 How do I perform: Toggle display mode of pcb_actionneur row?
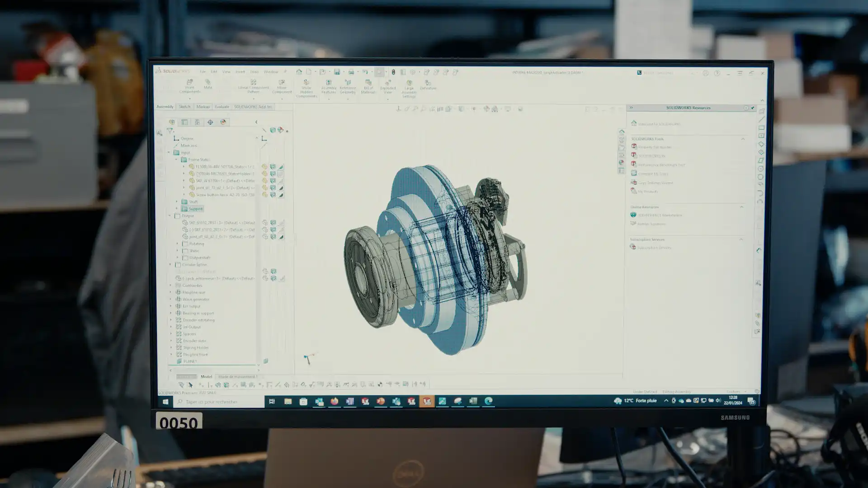274,278
